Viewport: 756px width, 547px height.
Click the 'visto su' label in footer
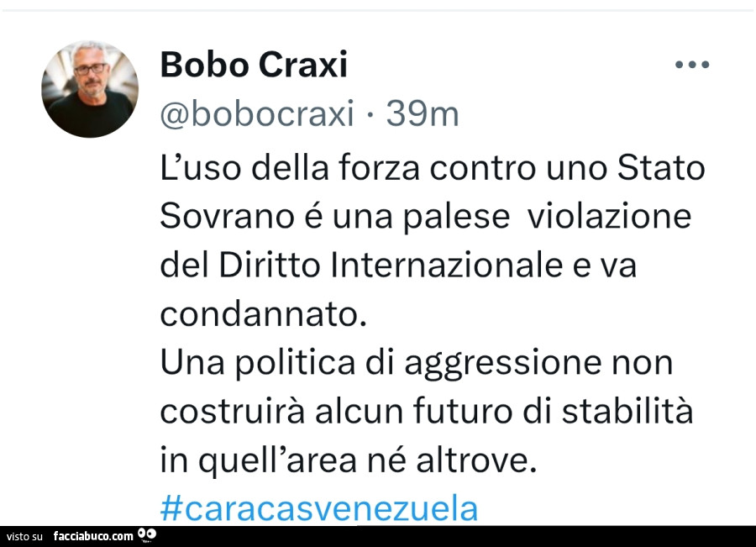[24, 536]
